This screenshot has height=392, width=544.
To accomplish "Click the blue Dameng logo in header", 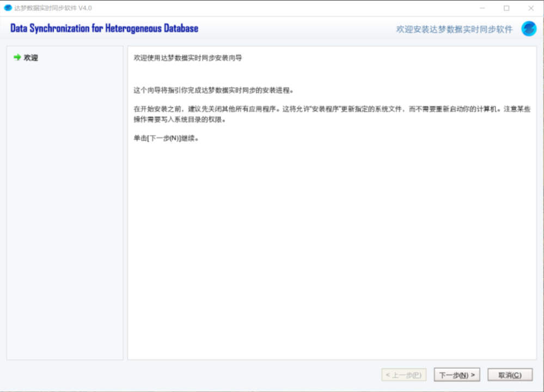I will (529, 29).
